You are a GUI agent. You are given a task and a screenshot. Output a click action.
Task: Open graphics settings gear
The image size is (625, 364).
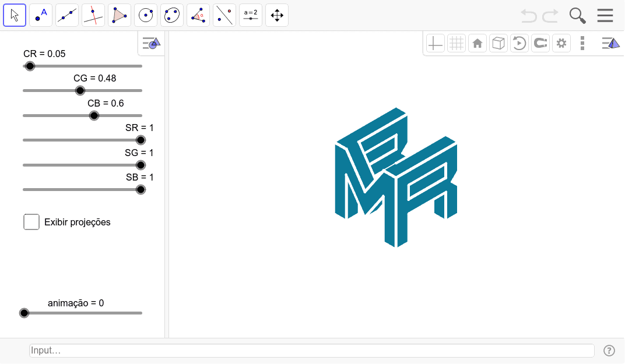(561, 43)
